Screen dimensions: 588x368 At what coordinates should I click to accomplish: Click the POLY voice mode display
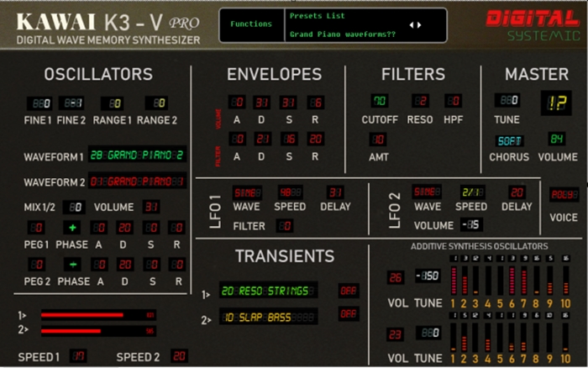(563, 193)
